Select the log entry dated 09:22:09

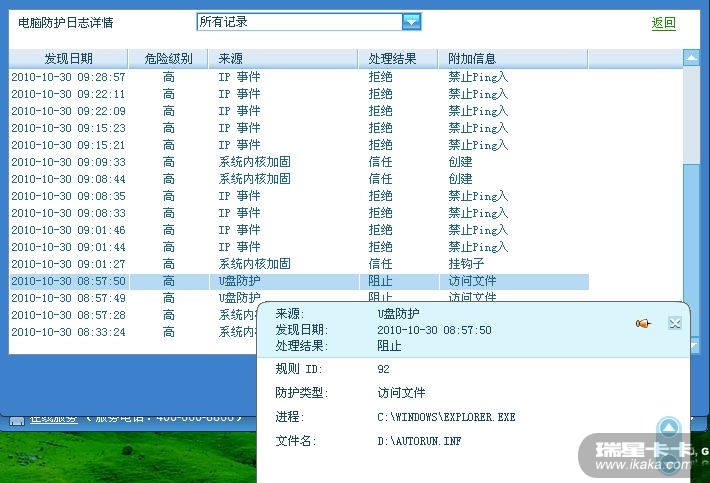click(x=299, y=111)
